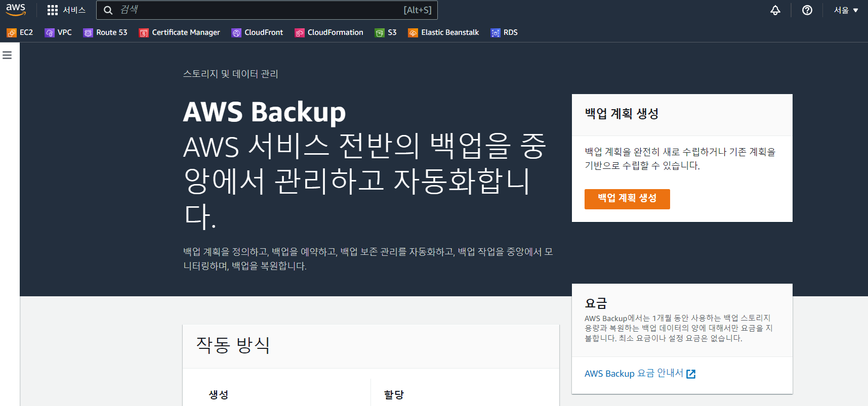Click the Elastic Beanstalk service icon

[x=413, y=33]
